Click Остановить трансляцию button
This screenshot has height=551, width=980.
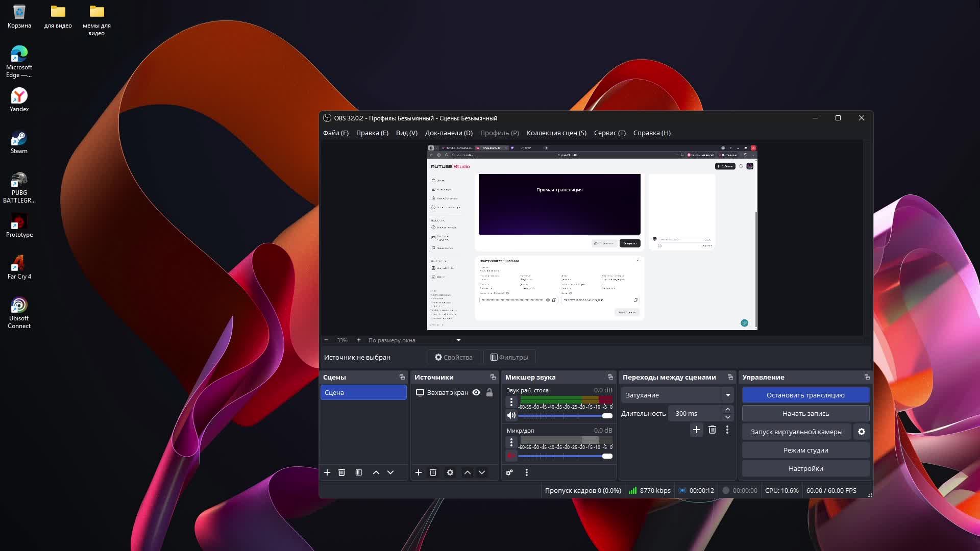click(x=805, y=395)
